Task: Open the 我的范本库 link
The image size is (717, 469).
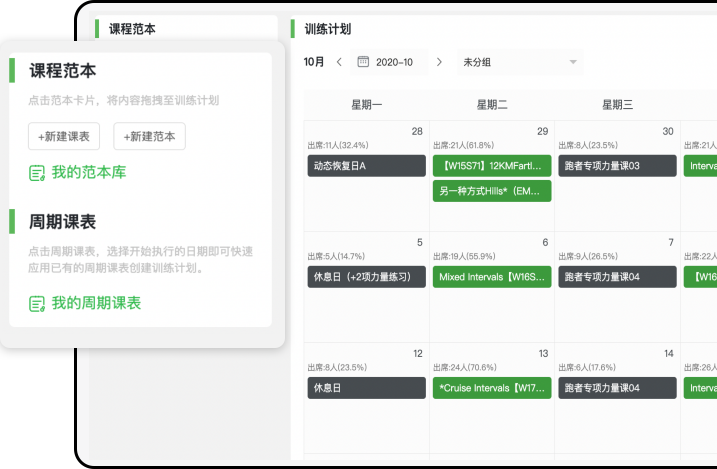Action: point(89,173)
